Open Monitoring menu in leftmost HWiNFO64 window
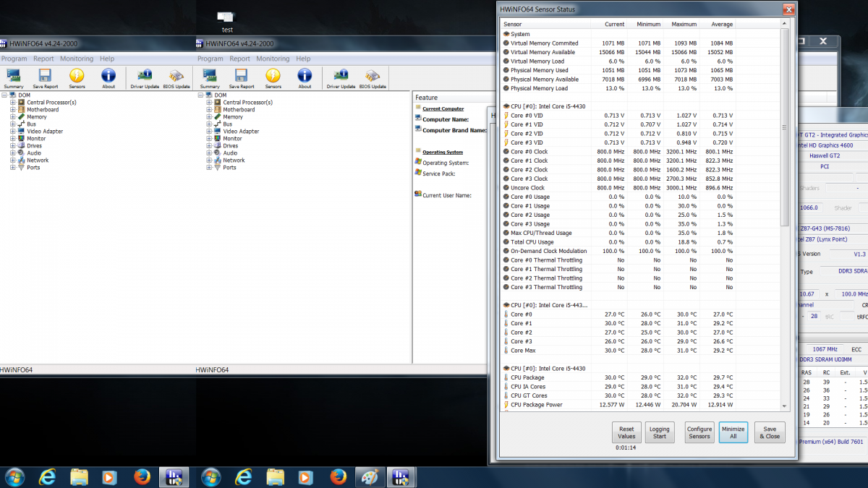Viewport: 868px width, 488px height. point(77,59)
